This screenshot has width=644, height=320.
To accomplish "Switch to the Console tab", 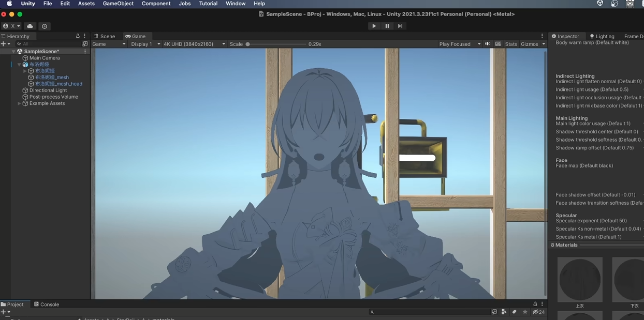I will [47, 304].
